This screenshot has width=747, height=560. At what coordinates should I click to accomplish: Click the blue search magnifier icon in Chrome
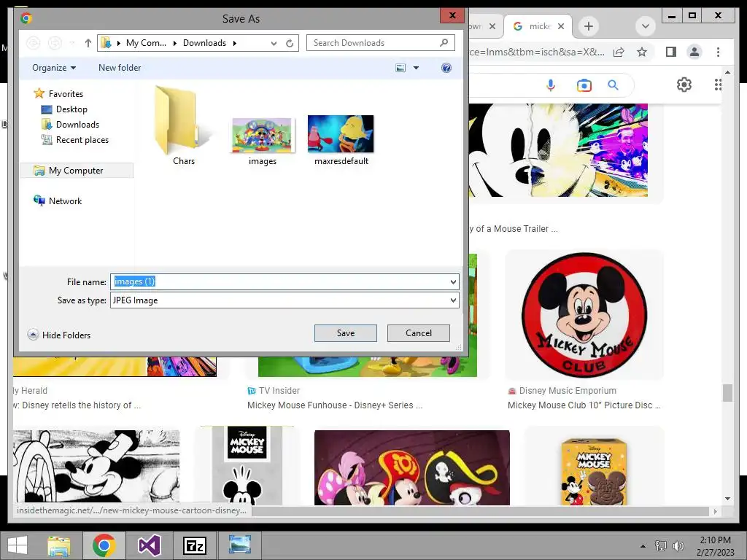(613, 85)
